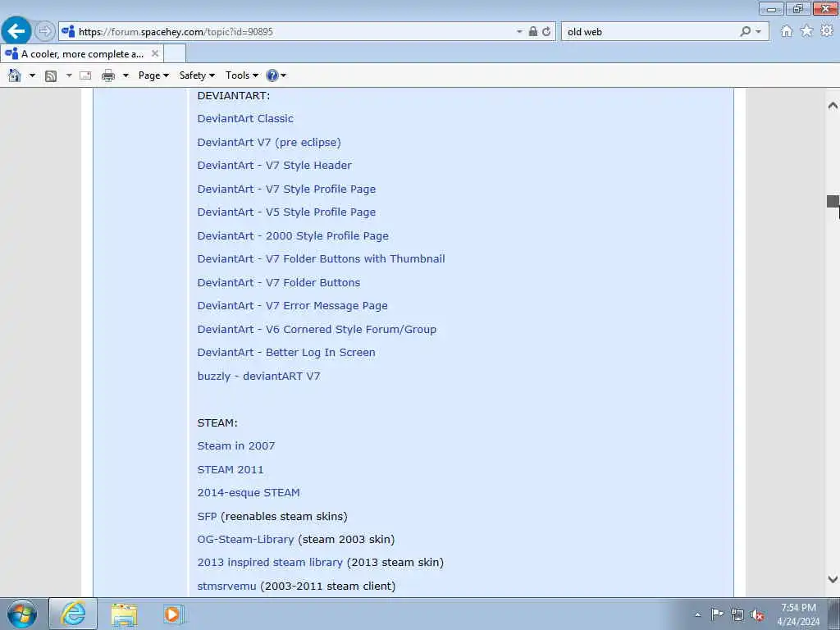The width and height of the screenshot is (840, 630).
Task: Open the Page menu
Action: [x=153, y=75]
